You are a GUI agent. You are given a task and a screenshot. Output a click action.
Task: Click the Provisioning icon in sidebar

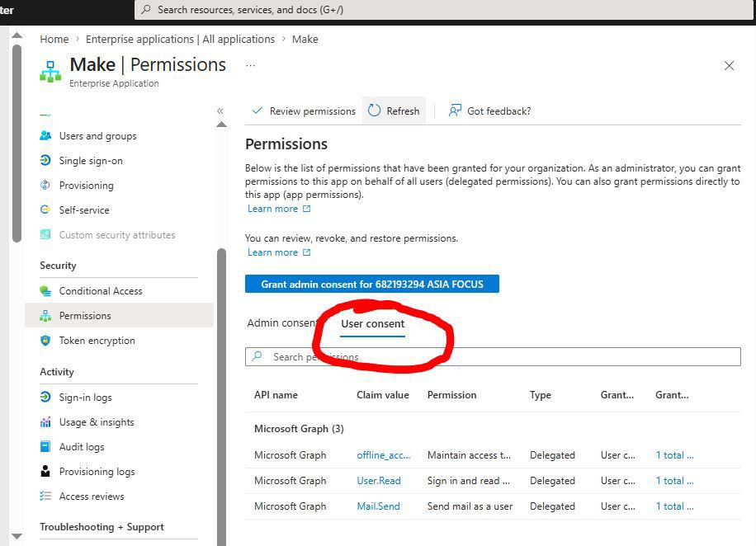click(x=45, y=185)
